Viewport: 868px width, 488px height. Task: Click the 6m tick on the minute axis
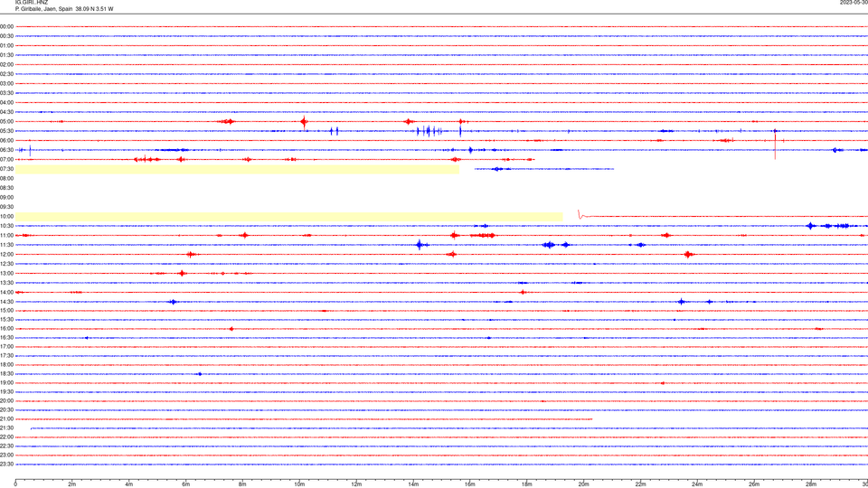pyautogui.click(x=186, y=484)
